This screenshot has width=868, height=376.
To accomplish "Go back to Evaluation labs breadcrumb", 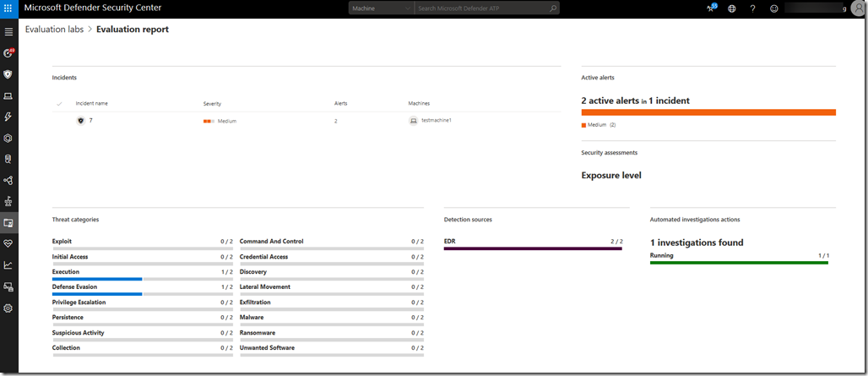I will [54, 30].
